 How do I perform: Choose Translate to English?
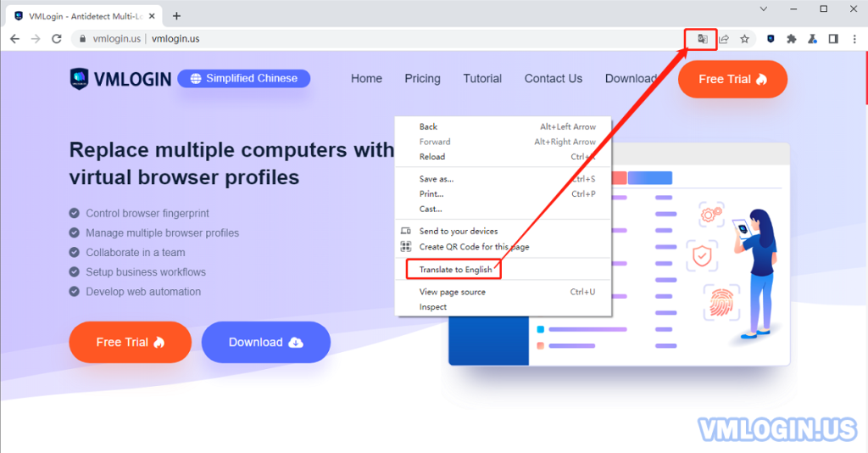click(x=503, y=270)
